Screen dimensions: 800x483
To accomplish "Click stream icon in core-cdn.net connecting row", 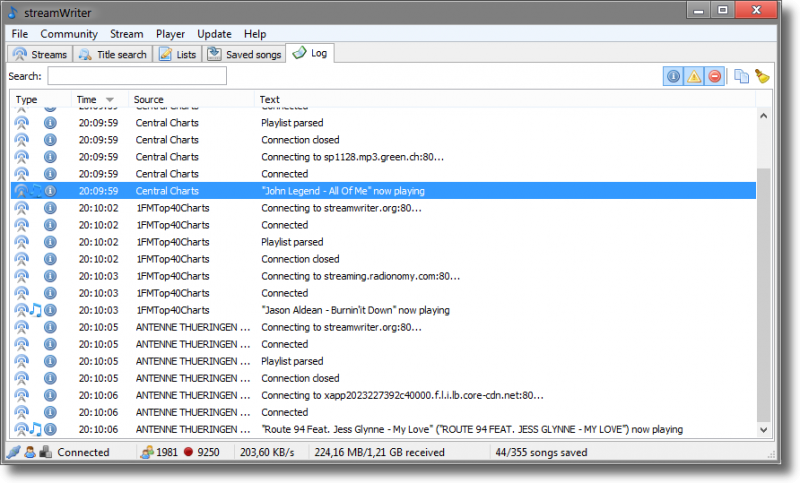I will tap(21, 396).
